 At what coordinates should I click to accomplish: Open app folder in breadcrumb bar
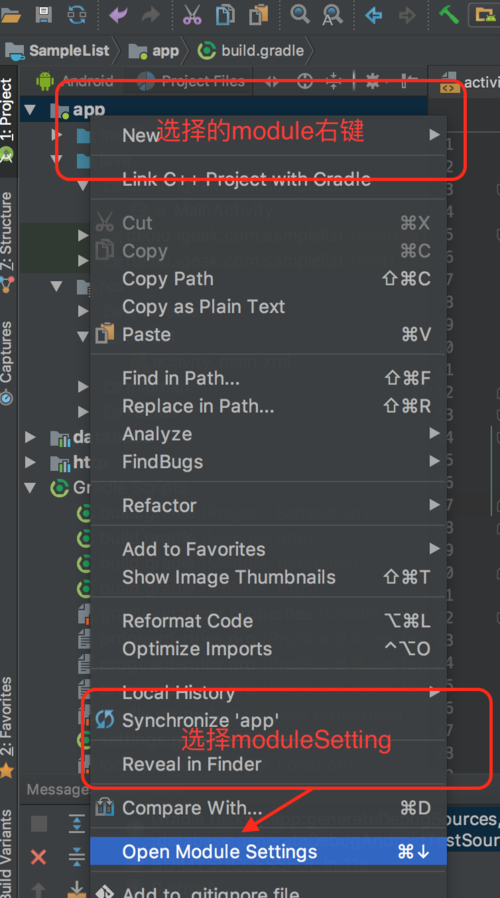154,51
